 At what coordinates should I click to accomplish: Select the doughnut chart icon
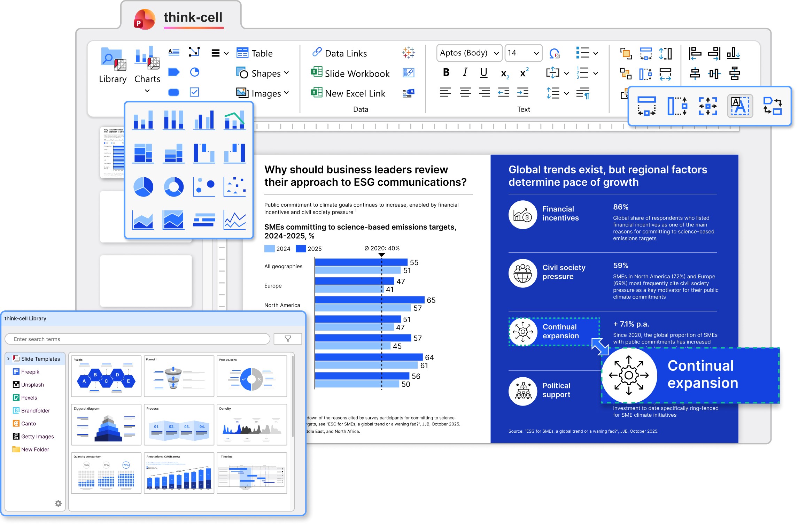click(173, 187)
